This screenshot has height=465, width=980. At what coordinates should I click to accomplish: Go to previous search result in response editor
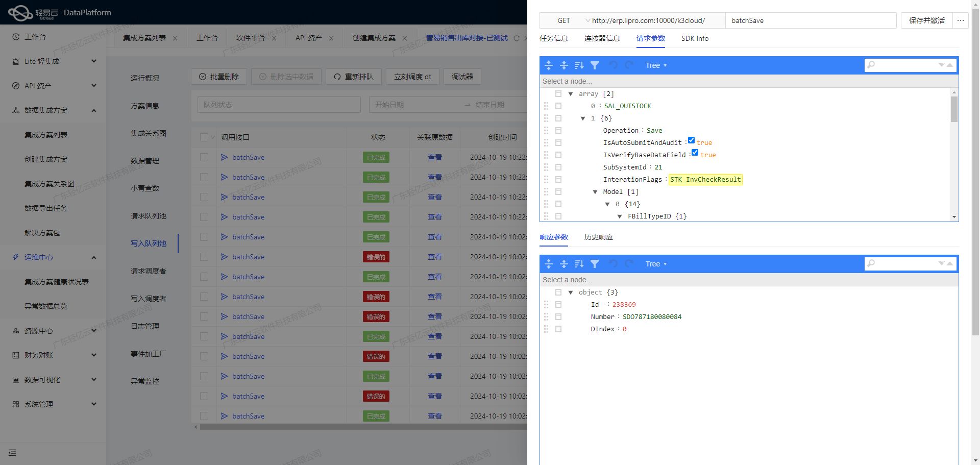[950, 263]
